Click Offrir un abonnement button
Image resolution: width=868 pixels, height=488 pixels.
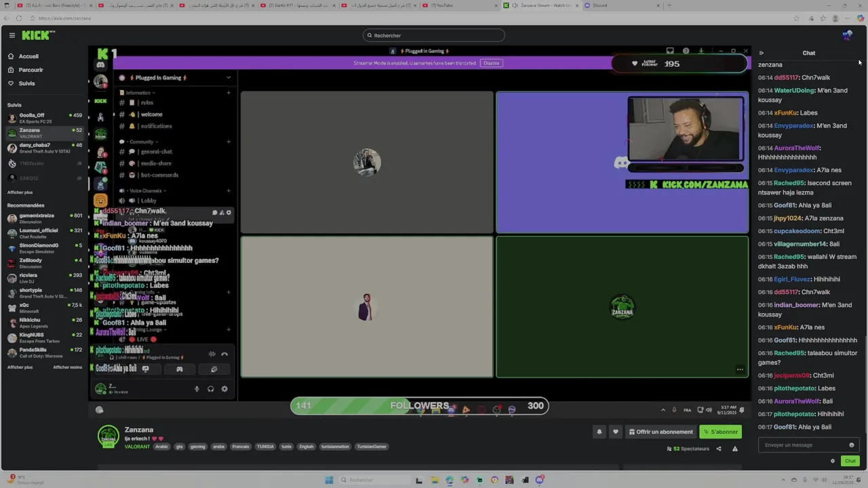coord(660,432)
